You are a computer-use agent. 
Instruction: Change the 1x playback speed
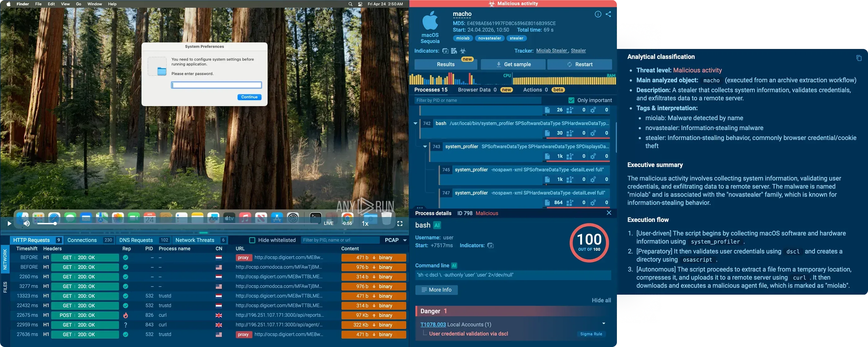coord(365,223)
